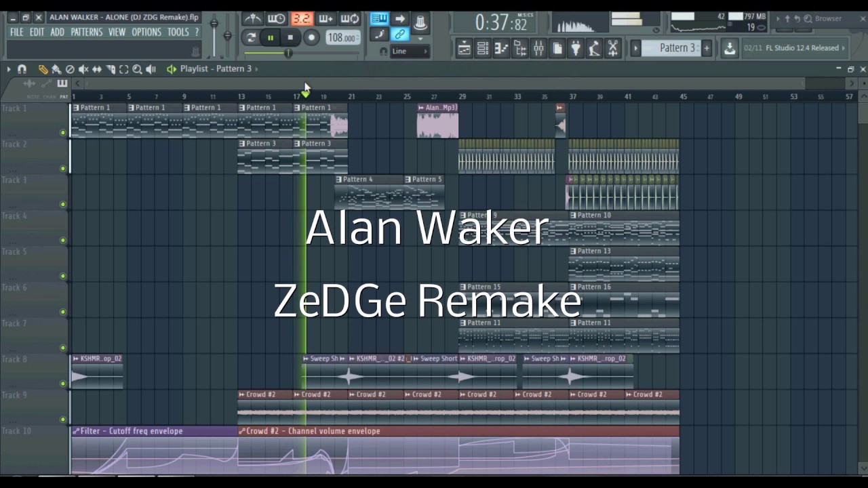Toggle wait for input to start icon
Image resolution: width=868 pixels, height=488 pixels.
point(277,19)
